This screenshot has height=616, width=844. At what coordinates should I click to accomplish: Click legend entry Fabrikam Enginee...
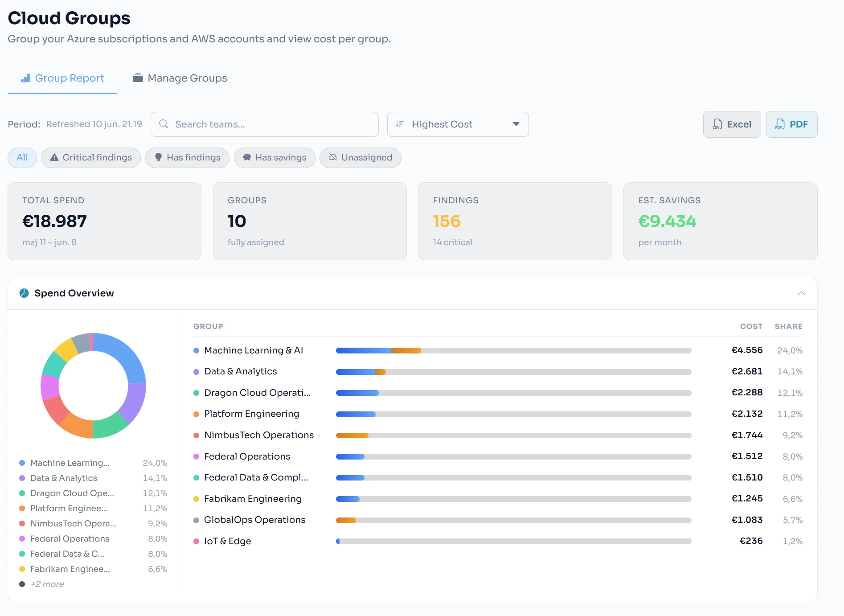point(93,569)
